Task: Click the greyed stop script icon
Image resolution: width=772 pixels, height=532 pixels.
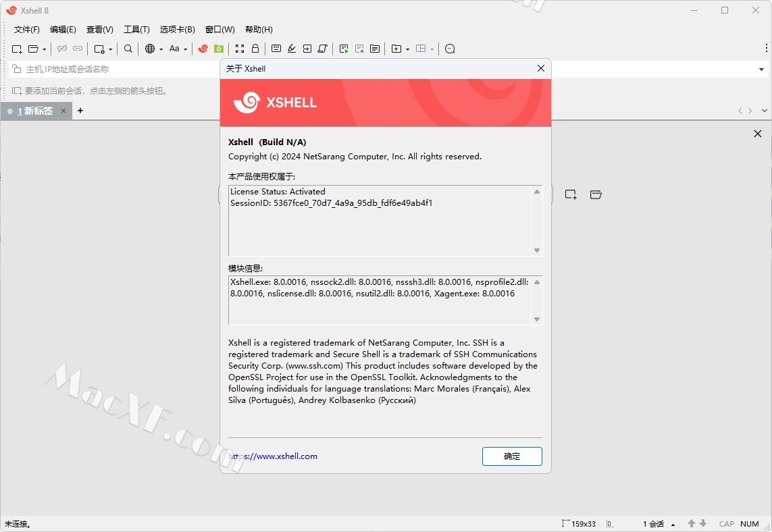Action: tap(359, 49)
